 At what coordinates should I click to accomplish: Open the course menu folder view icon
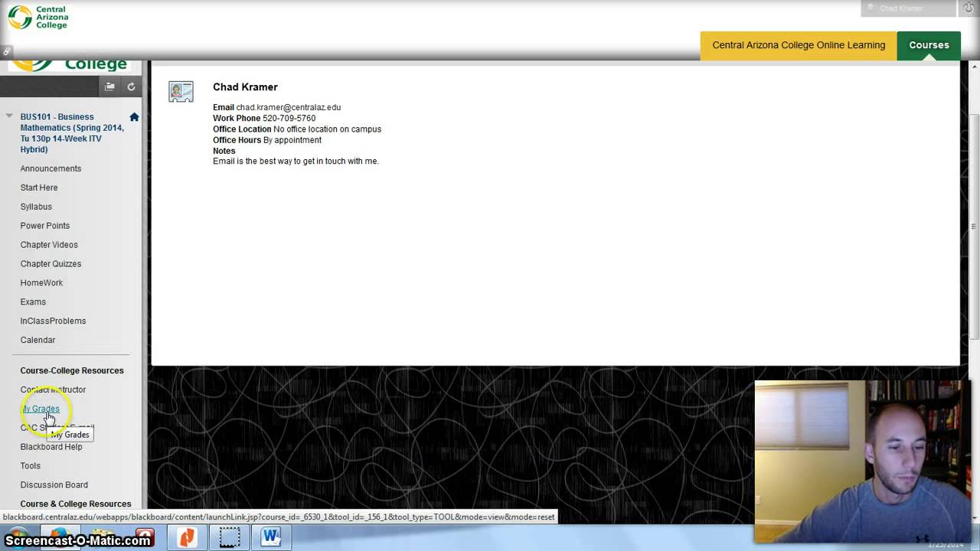point(109,86)
